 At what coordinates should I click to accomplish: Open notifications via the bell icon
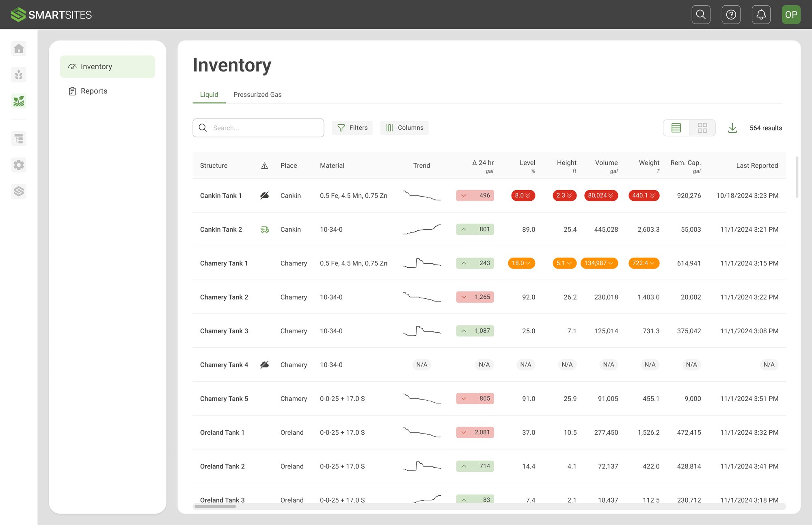tap(761, 15)
